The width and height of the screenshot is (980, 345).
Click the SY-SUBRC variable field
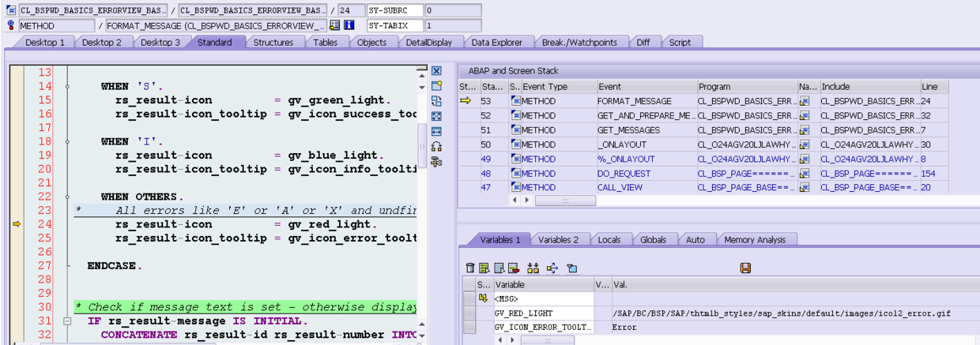(x=394, y=10)
